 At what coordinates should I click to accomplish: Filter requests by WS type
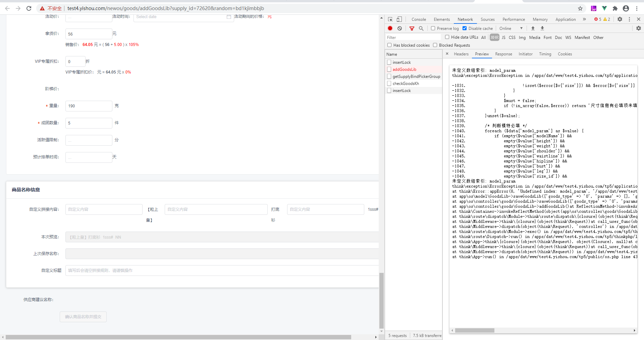(568, 38)
